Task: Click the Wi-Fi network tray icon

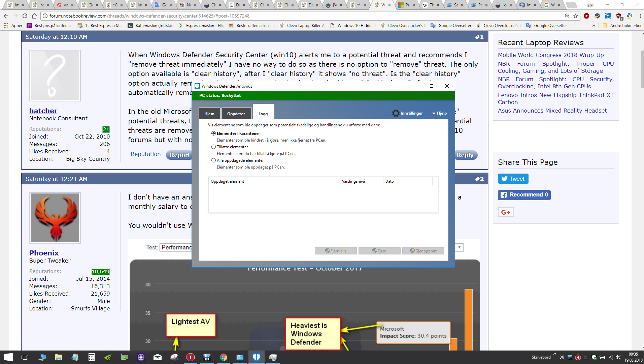Action: click(611, 357)
